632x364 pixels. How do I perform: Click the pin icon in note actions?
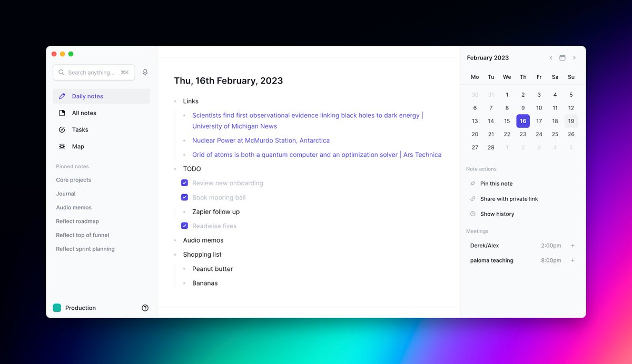(472, 184)
